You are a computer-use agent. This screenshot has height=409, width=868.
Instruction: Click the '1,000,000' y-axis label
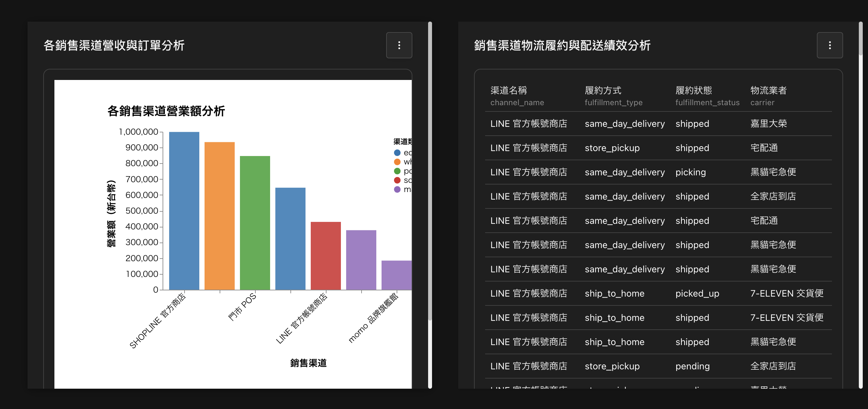138,132
